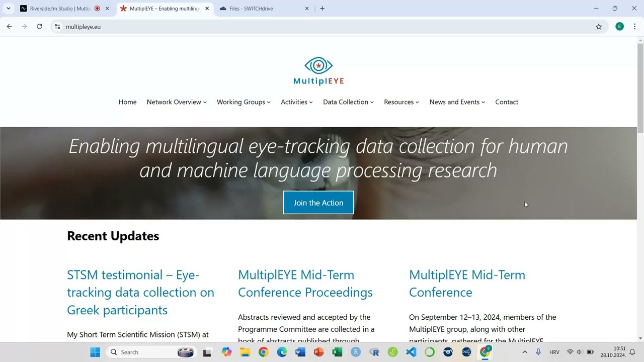This screenshot has width=644, height=362.
Task: Open Excel from the taskbar
Action: pyautogui.click(x=337, y=352)
